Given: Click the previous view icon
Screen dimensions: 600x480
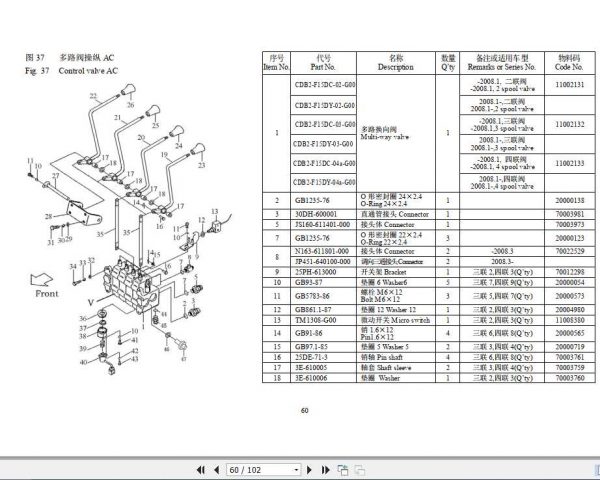Looking at the screenshot, I should pyautogui.click(x=343, y=470).
